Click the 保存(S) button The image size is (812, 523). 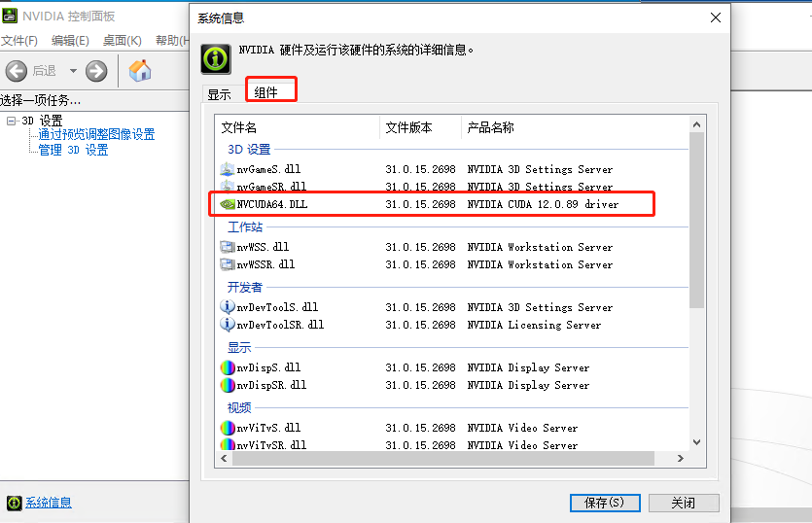point(605,503)
